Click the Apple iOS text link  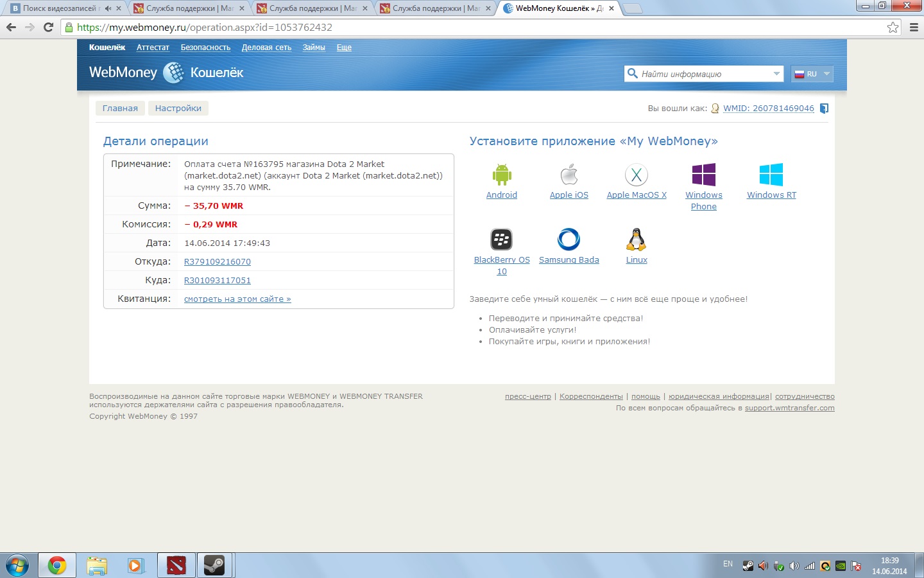(x=569, y=195)
